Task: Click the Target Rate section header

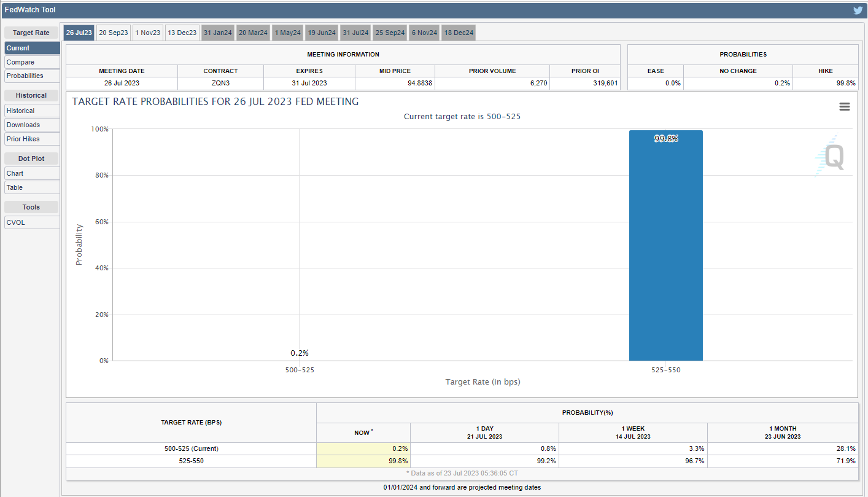Action: [31, 33]
